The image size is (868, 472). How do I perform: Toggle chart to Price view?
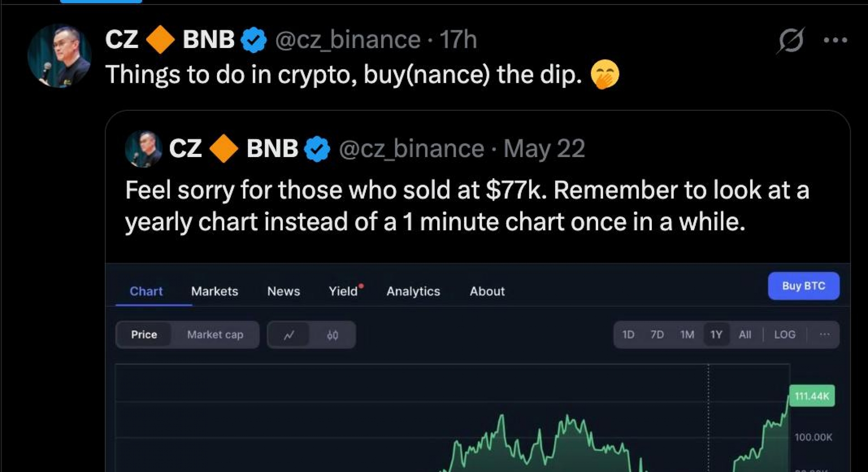(144, 335)
